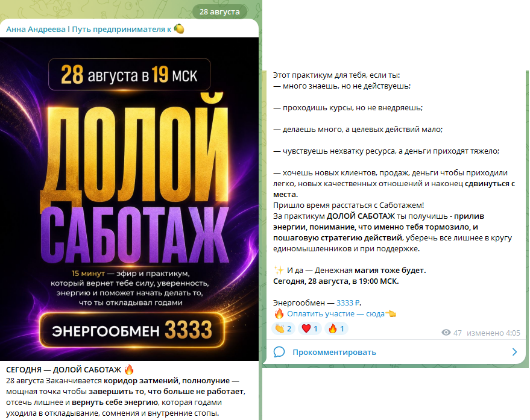
Task: Click the line проходишь курсы, но не внедряешь
Action: (x=348, y=107)
